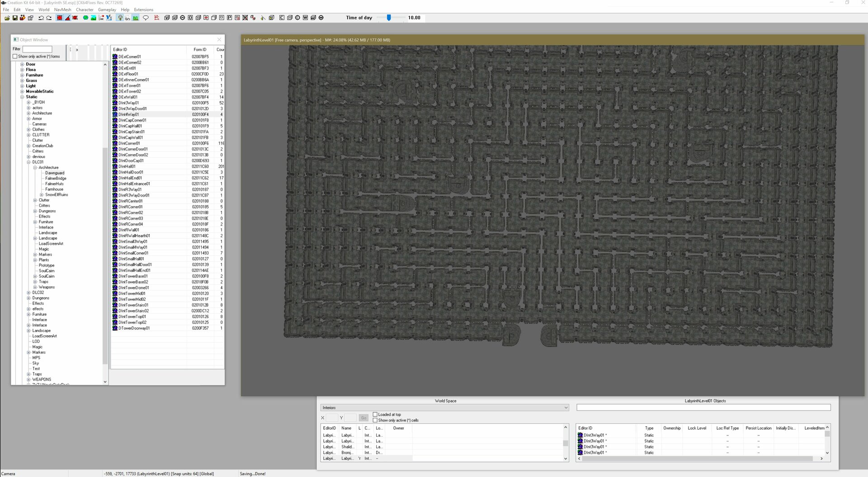Toggle the Snap to Grid icon
This screenshot has width=868, height=477.
(x=59, y=18)
